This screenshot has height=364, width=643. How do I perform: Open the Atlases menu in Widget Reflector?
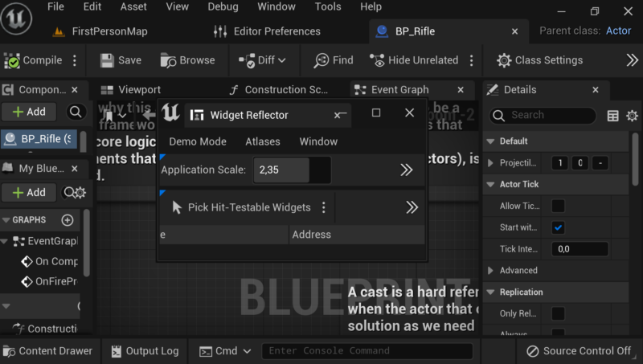coord(262,141)
